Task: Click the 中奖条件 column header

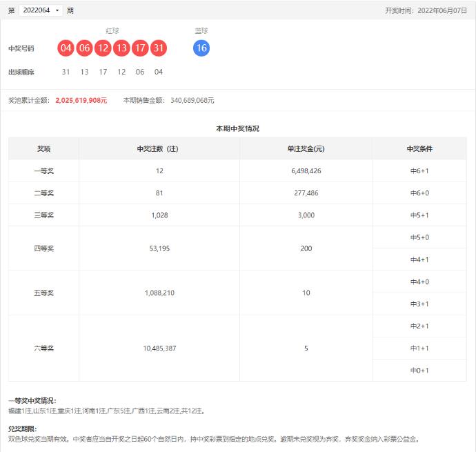Action: (x=419, y=149)
